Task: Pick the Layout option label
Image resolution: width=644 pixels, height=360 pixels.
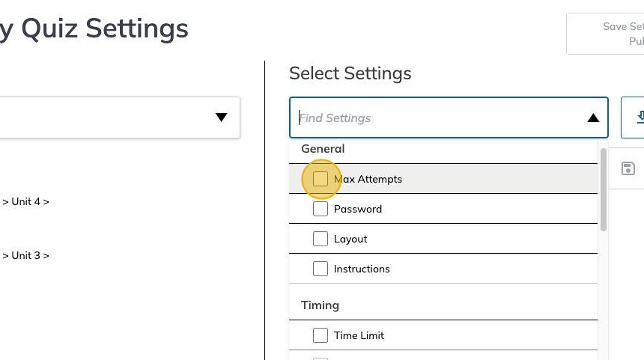Action: 350,239
